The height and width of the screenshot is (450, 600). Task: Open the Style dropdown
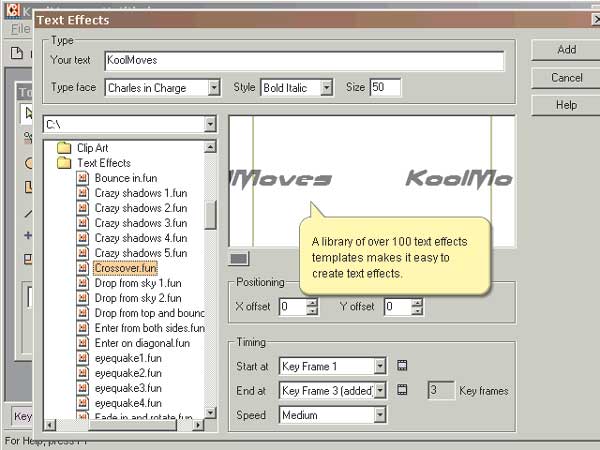[x=326, y=88]
